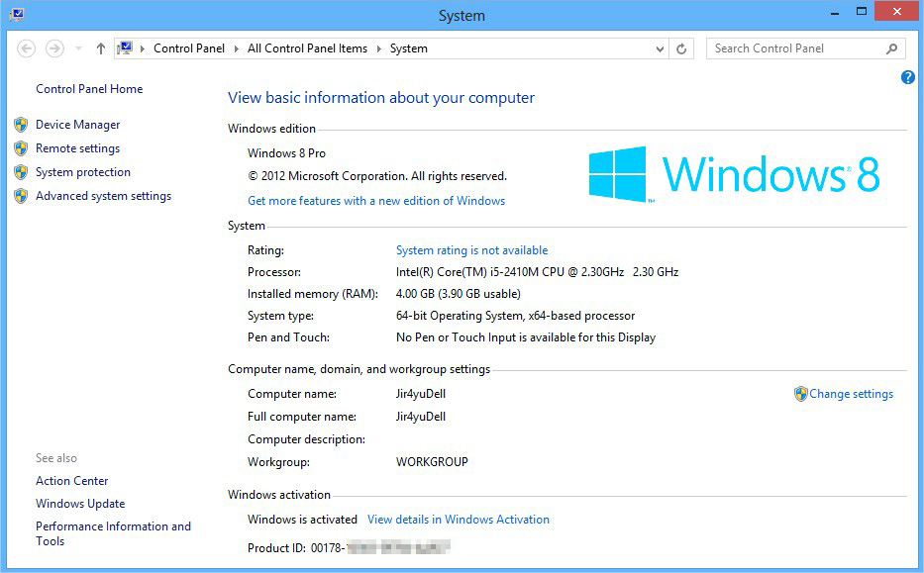Open Device Manager link
Screen dimensions: 924x573
78,125
